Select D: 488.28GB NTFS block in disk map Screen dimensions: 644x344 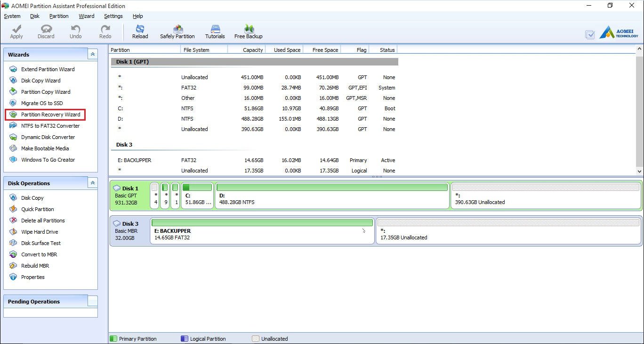332,195
